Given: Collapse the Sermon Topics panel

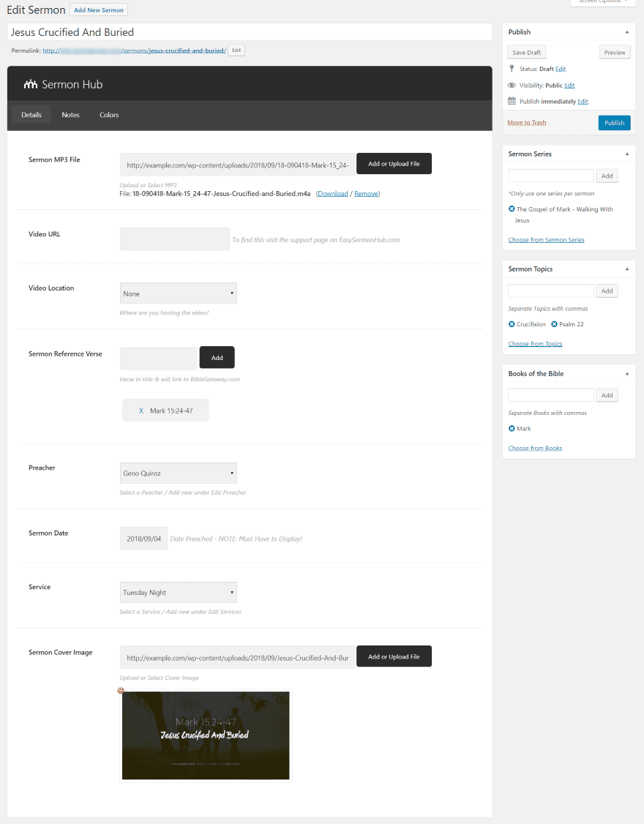Looking at the screenshot, I should point(626,269).
